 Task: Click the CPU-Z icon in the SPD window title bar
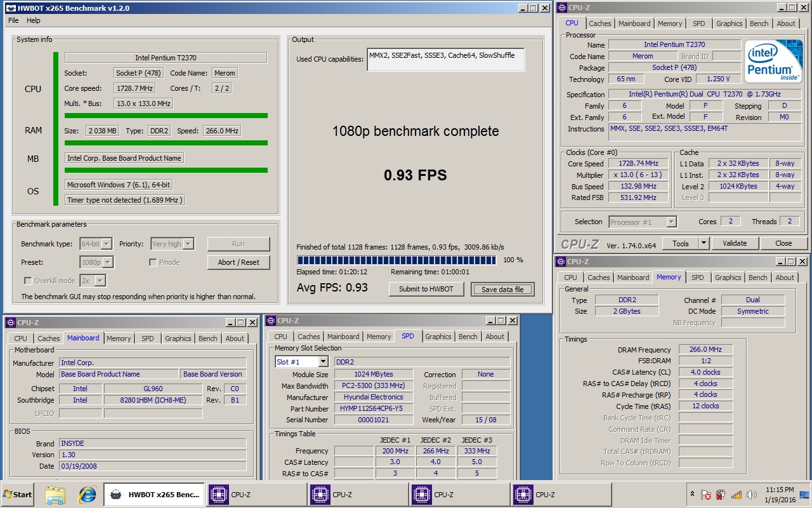[x=270, y=321]
